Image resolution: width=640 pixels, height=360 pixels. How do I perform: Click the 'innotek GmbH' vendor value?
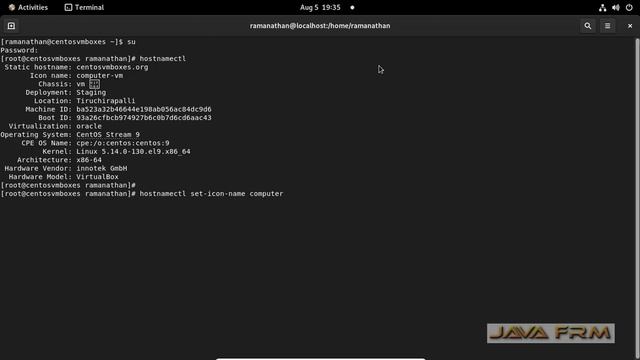coord(102,168)
